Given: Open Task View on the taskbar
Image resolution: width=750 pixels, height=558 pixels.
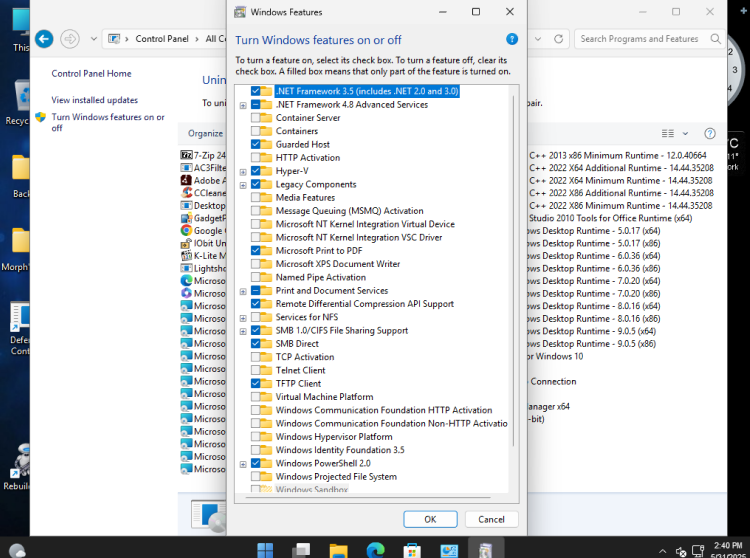Looking at the screenshot, I should pyautogui.click(x=301, y=550).
